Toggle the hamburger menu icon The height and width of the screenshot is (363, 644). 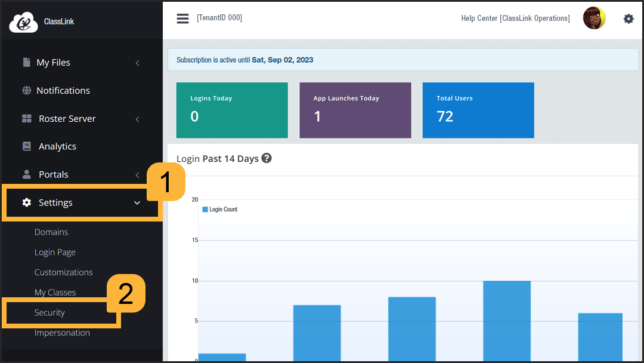coord(182,19)
